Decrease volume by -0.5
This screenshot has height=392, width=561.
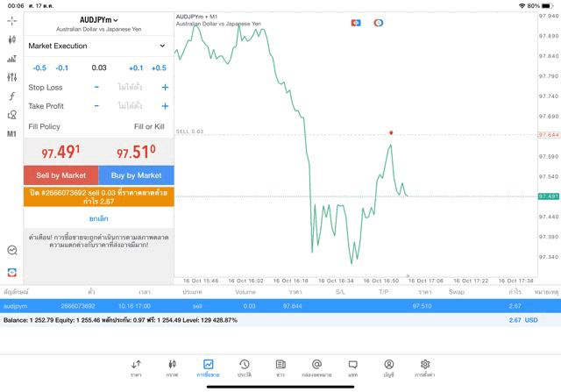39,68
